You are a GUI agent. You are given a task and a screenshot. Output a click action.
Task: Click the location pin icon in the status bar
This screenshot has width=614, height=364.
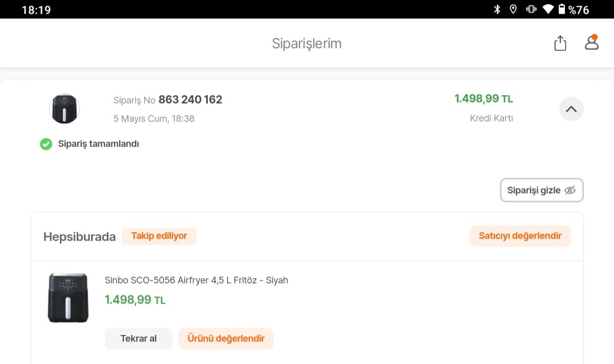(512, 9)
